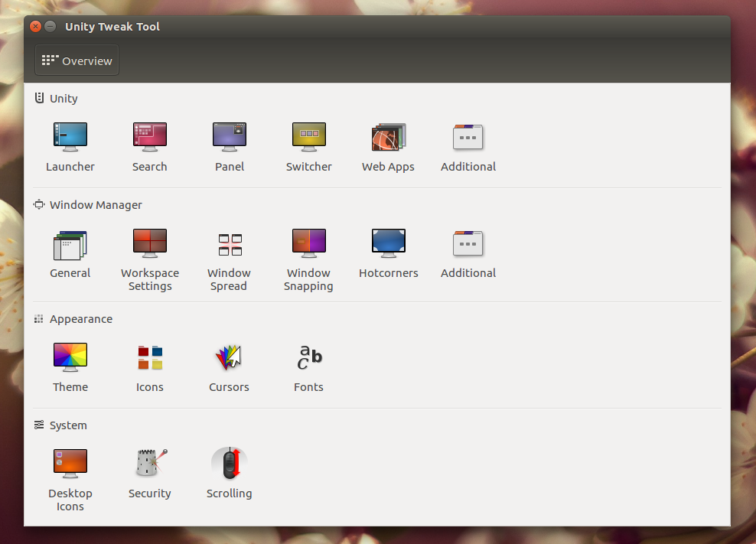Open the Switcher settings icon

coord(309,137)
